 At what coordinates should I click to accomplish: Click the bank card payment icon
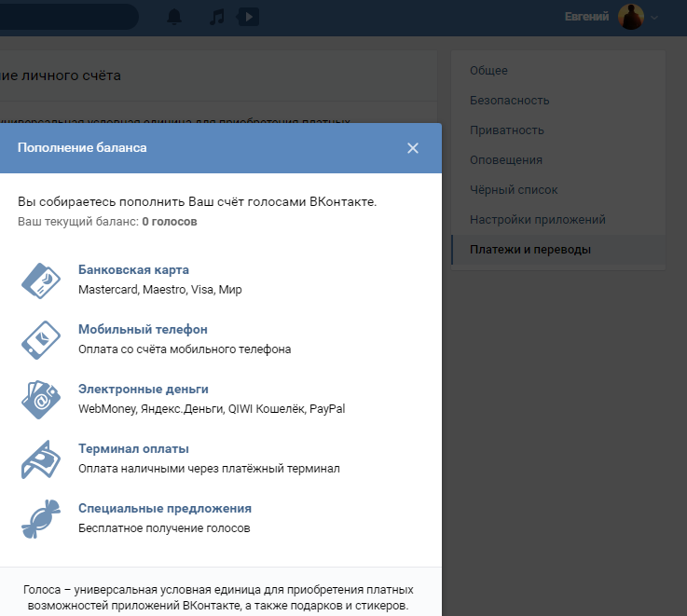pos(41,281)
